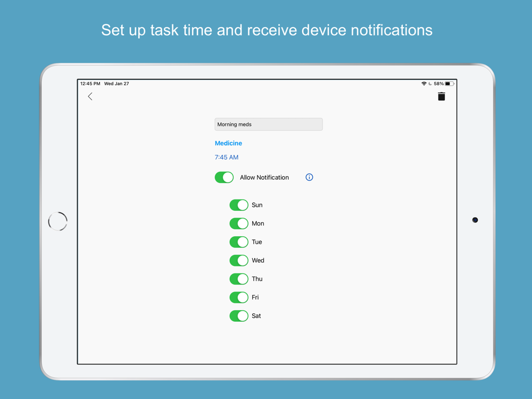This screenshot has width=532, height=399.
Task: Tap the 12:45 PM status bar clock
Action: pos(90,84)
